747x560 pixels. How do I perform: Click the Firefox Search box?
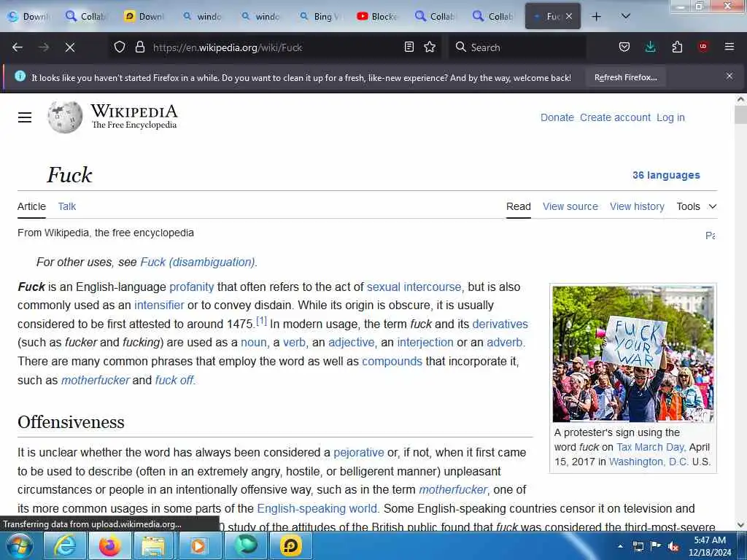click(x=517, y=47)
